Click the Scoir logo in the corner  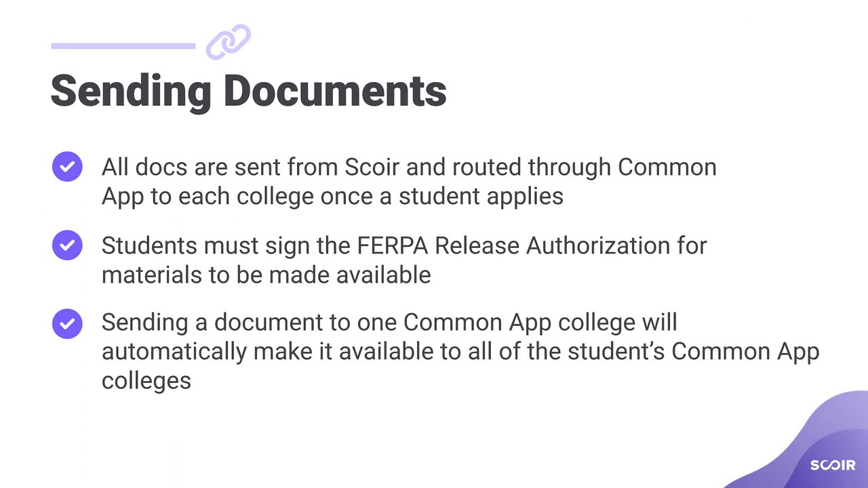click(x=833, y=465)
